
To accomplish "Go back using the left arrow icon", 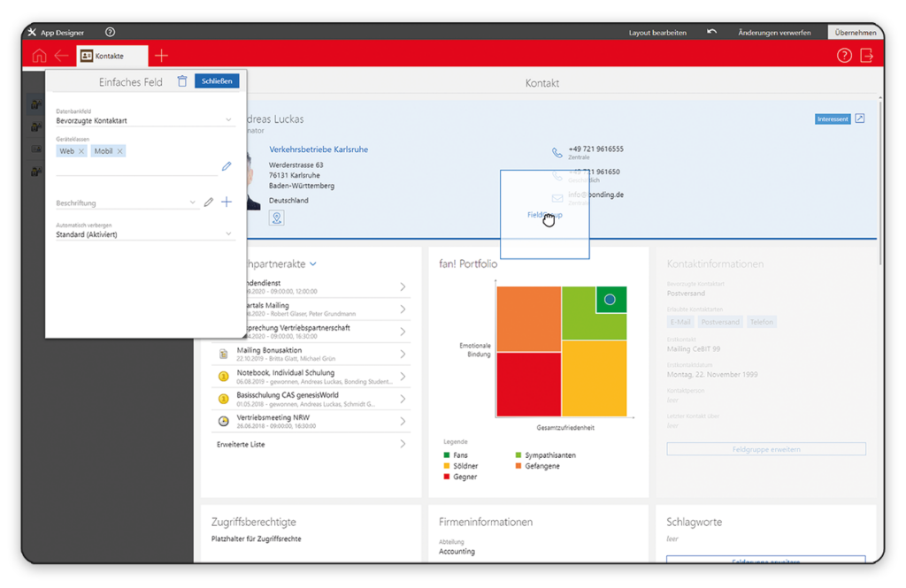I will [61, 56].
